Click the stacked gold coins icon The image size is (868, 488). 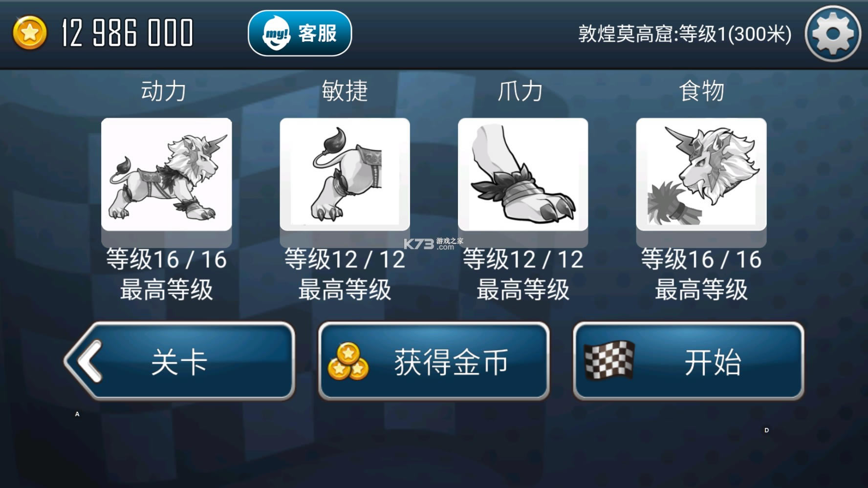click(348, 362)
